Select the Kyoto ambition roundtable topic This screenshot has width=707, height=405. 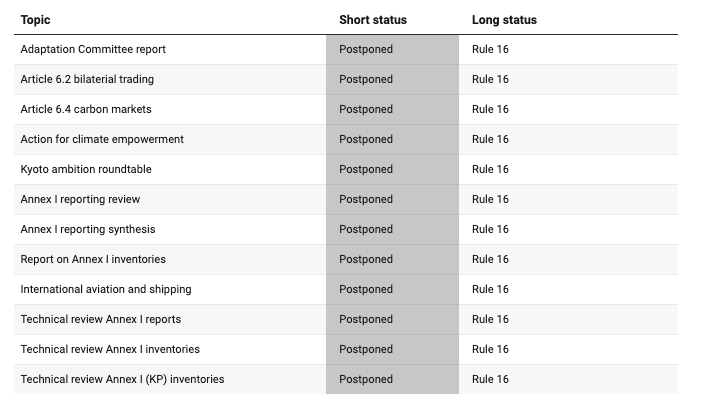point(86,169)
